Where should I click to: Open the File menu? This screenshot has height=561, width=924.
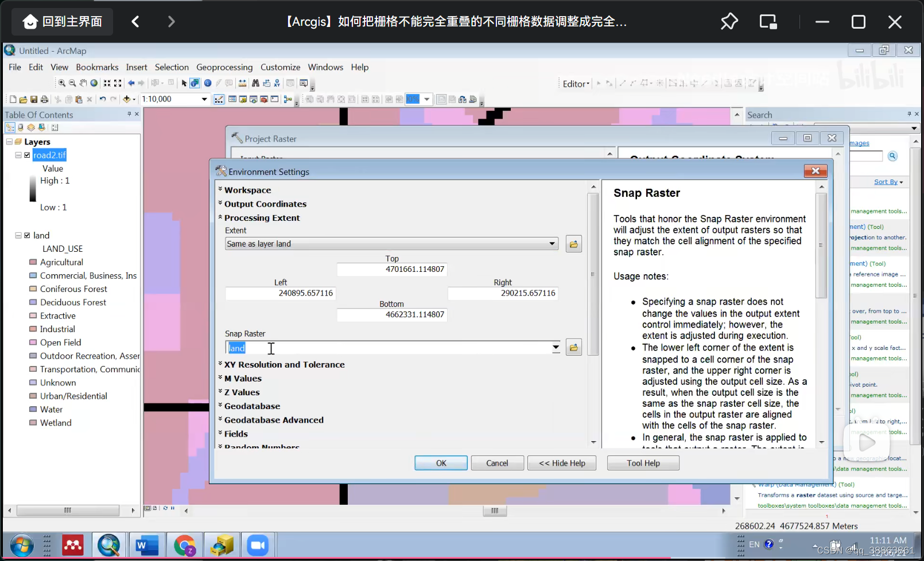[x=15, y=67]
